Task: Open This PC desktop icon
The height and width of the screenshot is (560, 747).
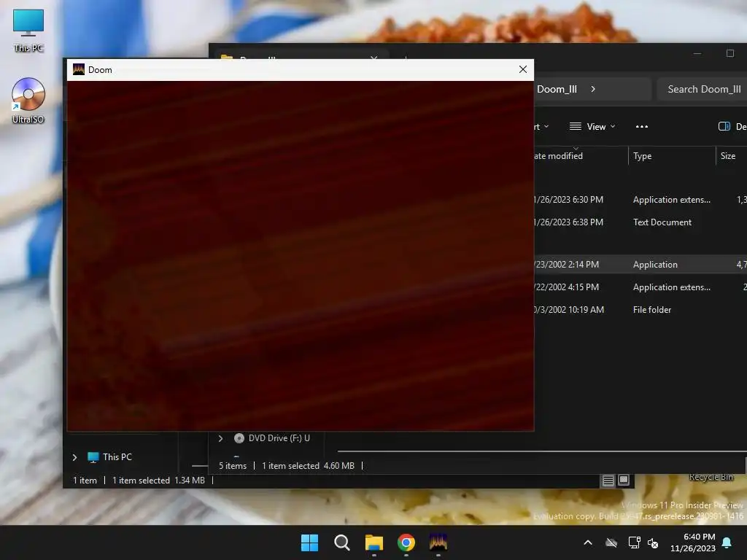Action: [x=28, y=30]
